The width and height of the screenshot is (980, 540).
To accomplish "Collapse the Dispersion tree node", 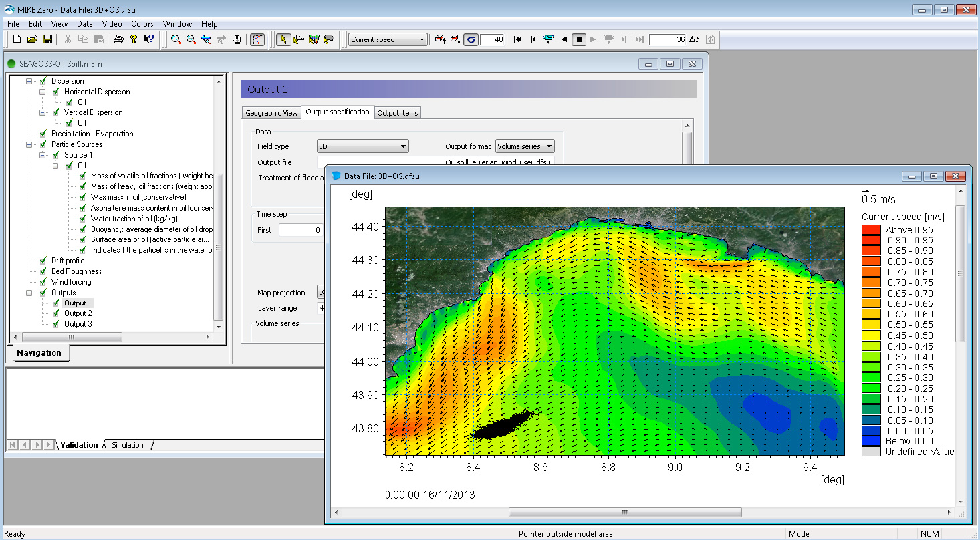I will pyautogui.click(x=29, y=81).
